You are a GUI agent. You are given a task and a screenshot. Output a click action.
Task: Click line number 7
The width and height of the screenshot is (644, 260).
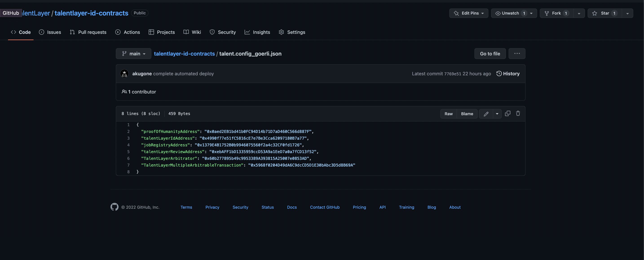[x=128, y=165]
